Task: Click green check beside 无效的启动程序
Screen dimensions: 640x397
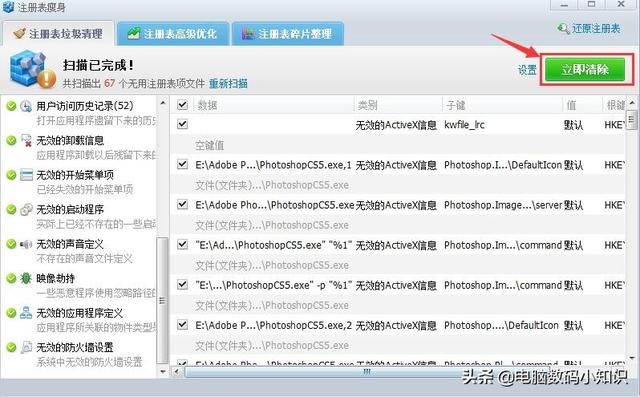Action: [x=11, y=209]
